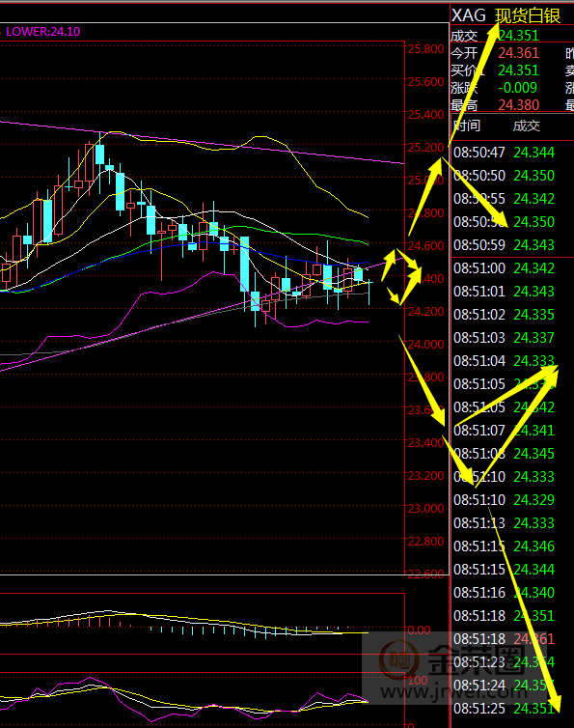574x728 pixels.
Task: Click the latest candlestick at the chart's right edge
Action: (369, 287)
